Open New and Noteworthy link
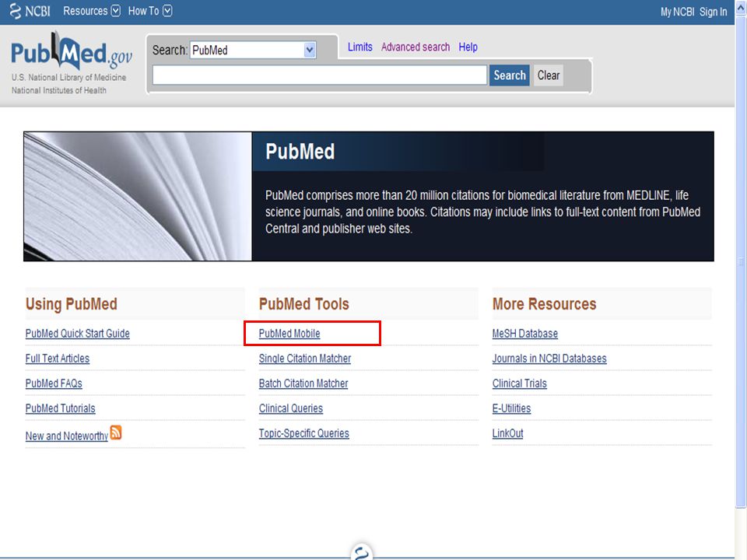 (x=67, y=436)
